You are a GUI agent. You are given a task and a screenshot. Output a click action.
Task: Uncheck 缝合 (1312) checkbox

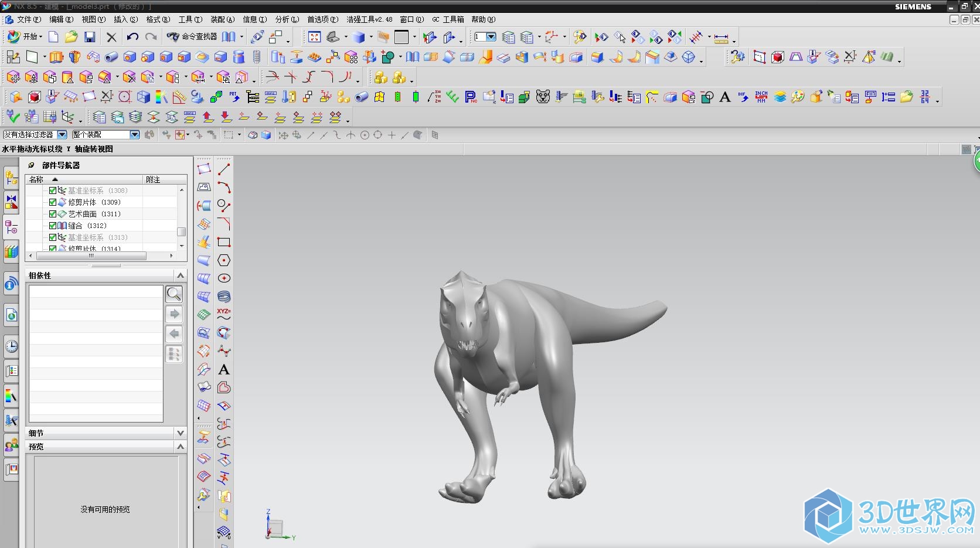coord(53,226)
